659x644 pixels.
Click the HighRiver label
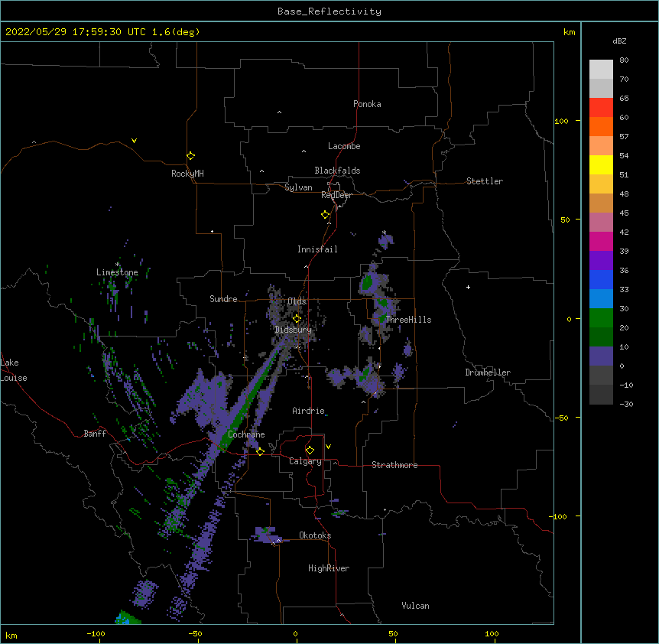pos(329,568)
